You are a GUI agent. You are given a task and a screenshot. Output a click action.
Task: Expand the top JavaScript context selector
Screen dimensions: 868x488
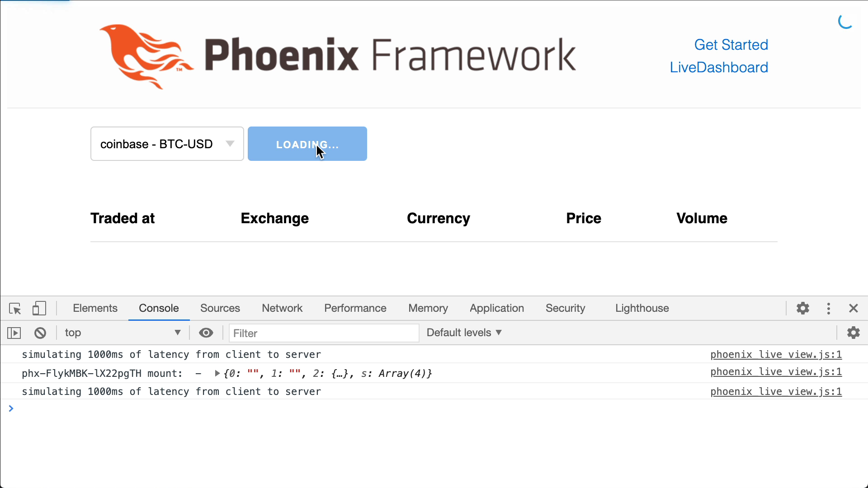[x=123, y=333]
